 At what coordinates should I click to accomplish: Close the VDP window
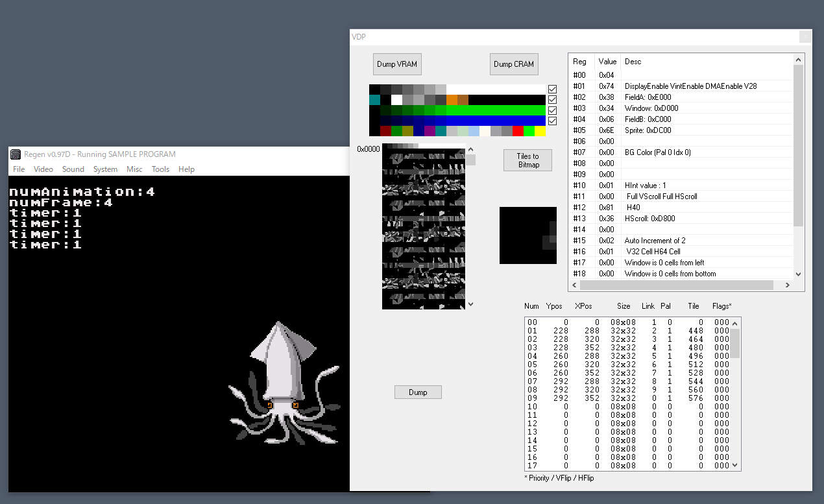click(x=805, y=36)
